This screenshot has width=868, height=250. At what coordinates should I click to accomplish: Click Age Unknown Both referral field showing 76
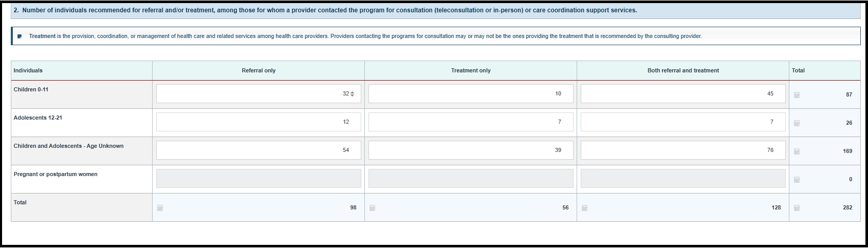point(683,150)
